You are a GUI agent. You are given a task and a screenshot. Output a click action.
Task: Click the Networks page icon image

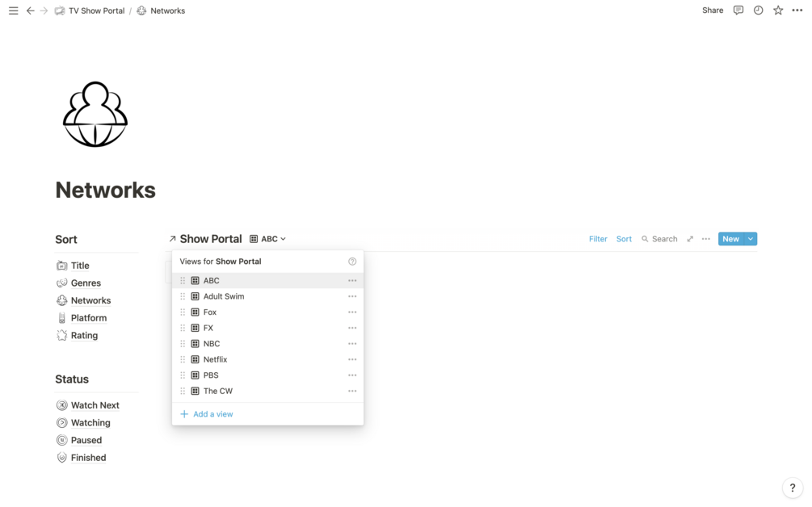95,115
